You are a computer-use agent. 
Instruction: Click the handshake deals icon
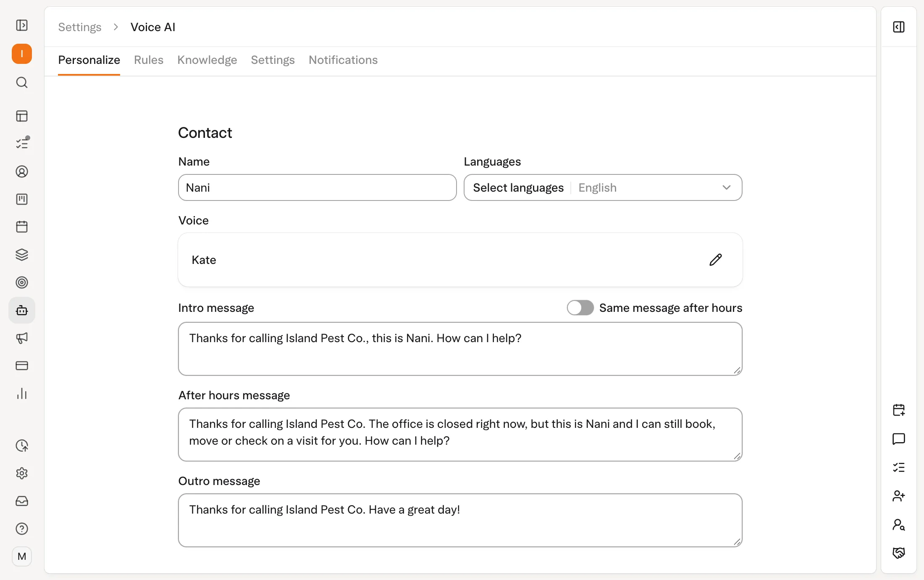[x=899, y=553]
